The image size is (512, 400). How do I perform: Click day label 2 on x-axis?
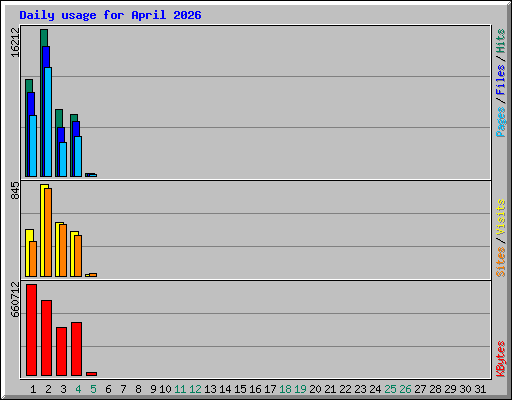(48, 389)
